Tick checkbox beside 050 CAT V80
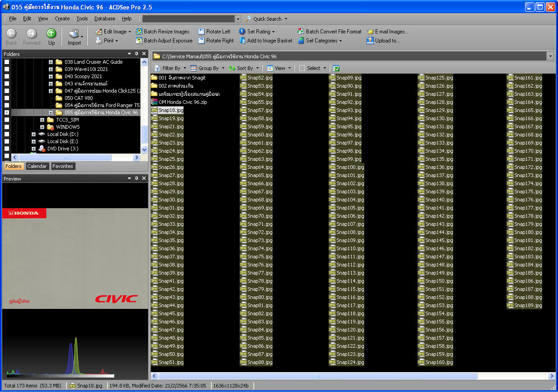The width and height of the screenshot is (558, 392). [x=7, y=98]
